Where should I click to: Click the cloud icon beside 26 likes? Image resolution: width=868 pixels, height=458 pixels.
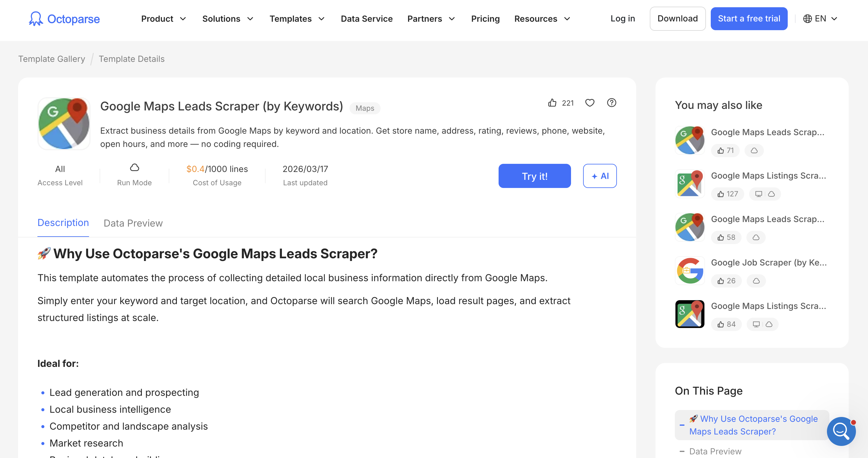coord(756,281)
